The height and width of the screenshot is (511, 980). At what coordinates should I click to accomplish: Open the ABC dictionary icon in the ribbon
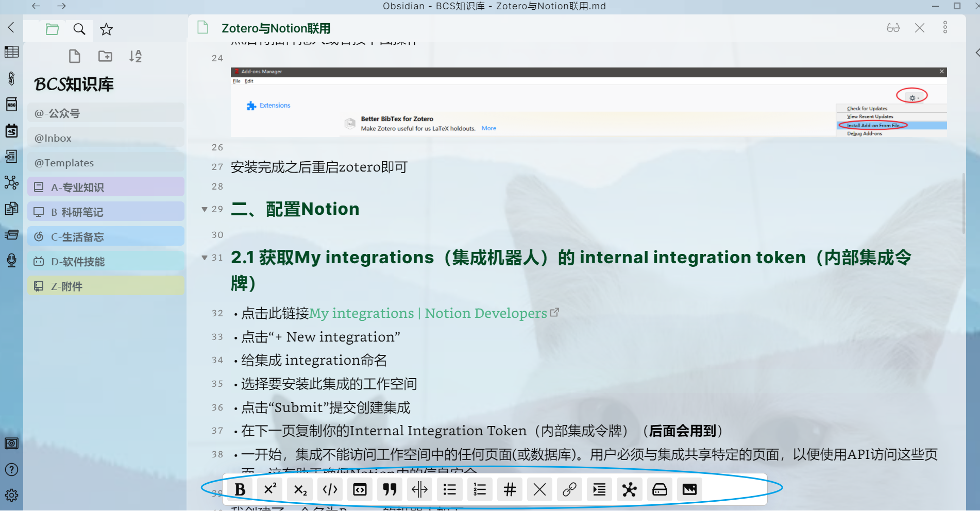pos(11,105)
